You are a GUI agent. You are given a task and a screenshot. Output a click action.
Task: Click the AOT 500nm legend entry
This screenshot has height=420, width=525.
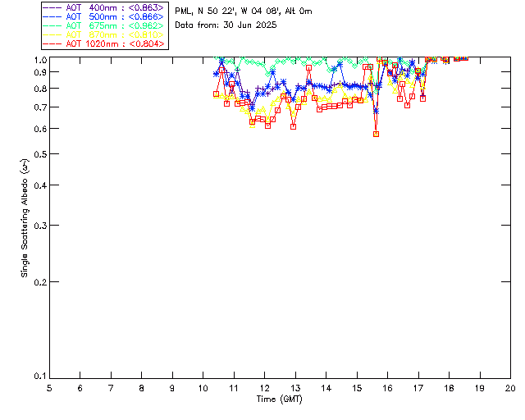coord(103,16)
